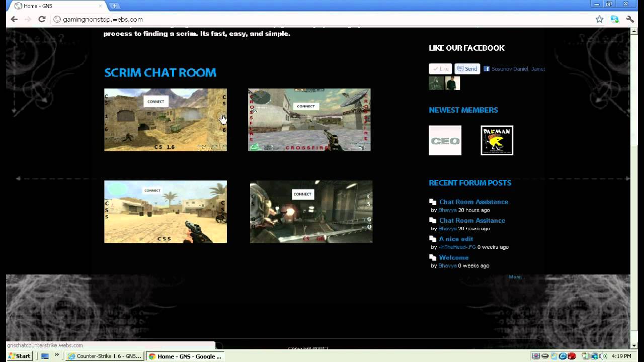
Task: Click the monitor display tray icon
Action: pos(536,356)
